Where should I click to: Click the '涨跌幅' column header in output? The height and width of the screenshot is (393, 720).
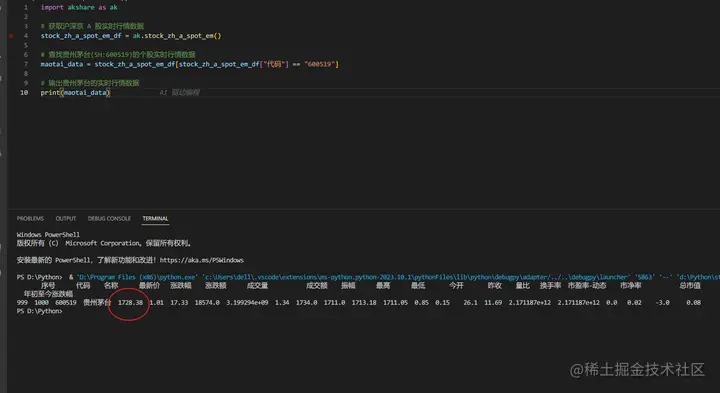tap(180, 286)
